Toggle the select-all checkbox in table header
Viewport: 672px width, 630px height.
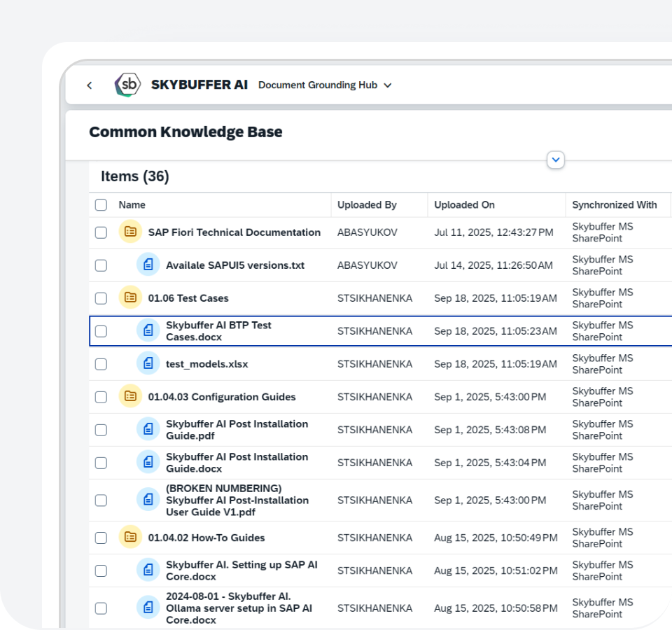(x=101, y=205)
